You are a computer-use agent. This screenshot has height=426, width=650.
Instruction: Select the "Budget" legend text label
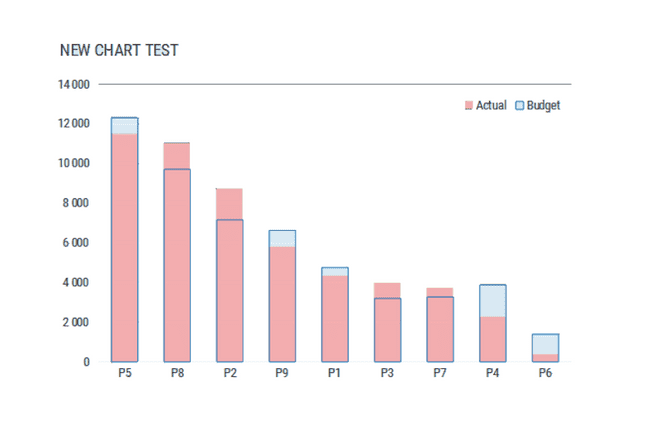(x=543, y=105)
